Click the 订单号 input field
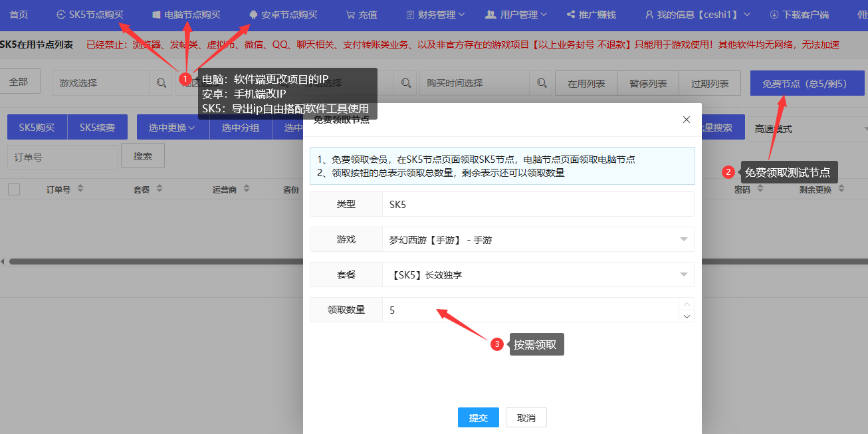The width and height of the screenshot is (868, 434). tap(62, 157)
